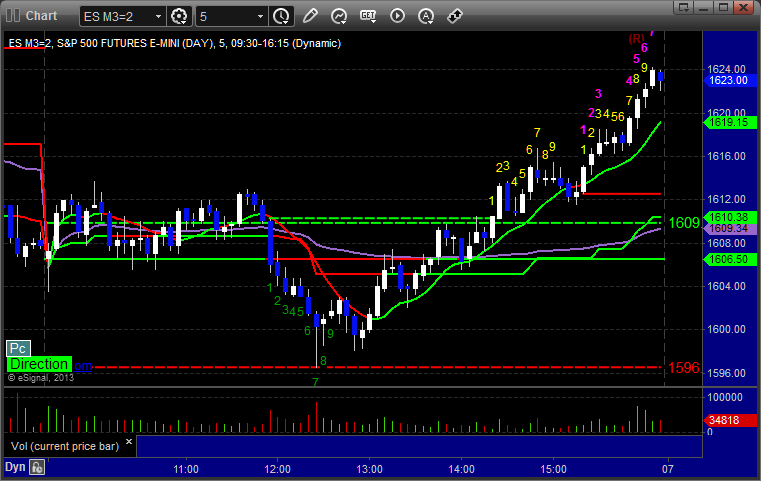
Task: Click the 100000 volume axis label
Action: click(725, 398)
